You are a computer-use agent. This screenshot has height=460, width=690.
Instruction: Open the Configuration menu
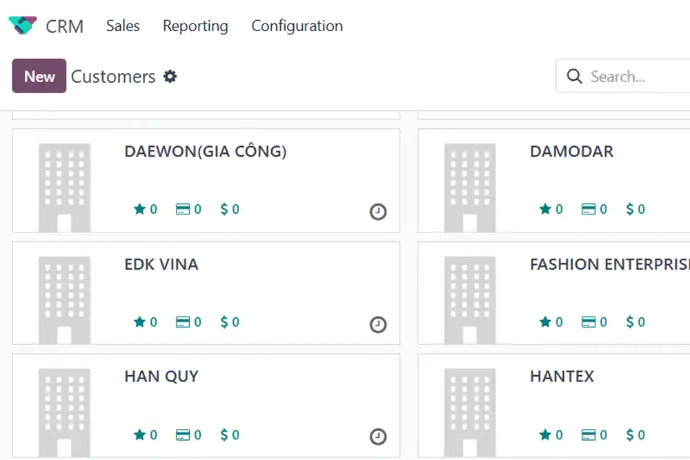pos(297,26)
